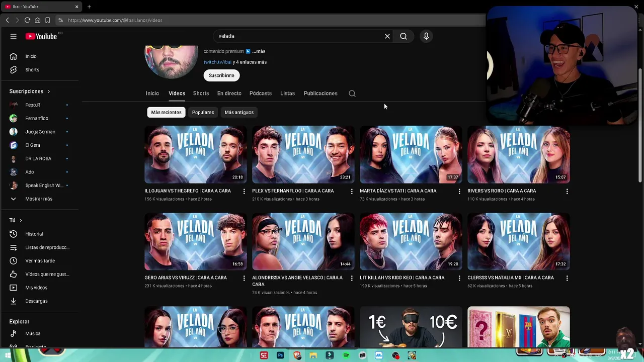Viewport: 644px width, 362px height.
Task: Open JuegaGerman subscription channel
Action: coord(40,132)
